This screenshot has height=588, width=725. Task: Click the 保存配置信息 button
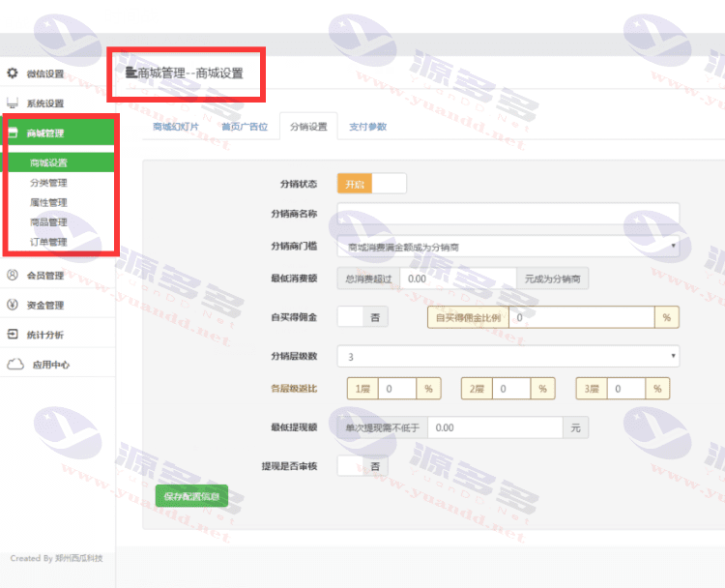191,496
